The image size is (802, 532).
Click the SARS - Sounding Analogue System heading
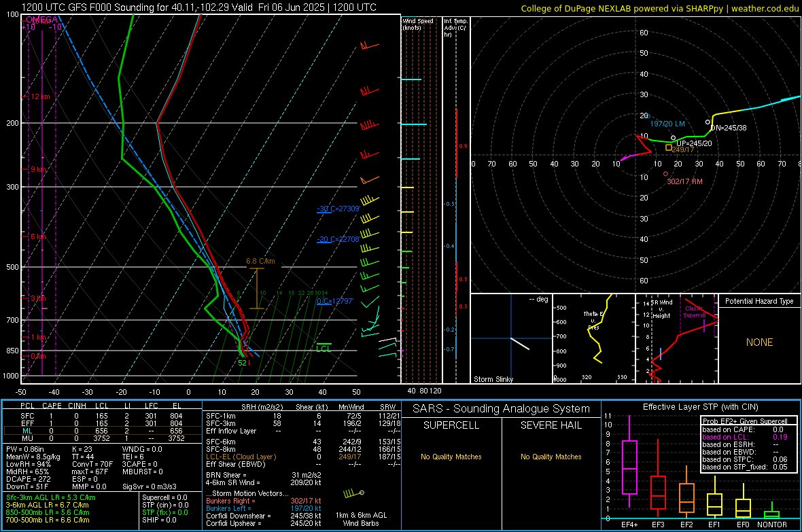(502, 409)
